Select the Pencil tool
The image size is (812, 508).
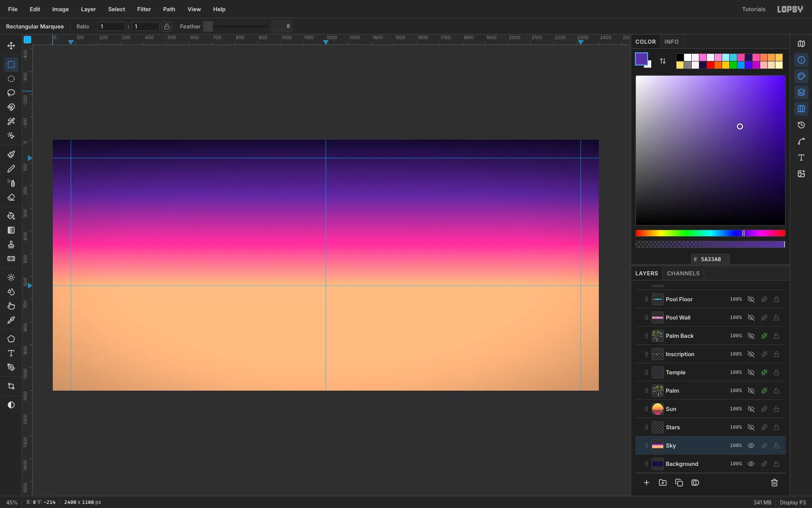[11, 169]
